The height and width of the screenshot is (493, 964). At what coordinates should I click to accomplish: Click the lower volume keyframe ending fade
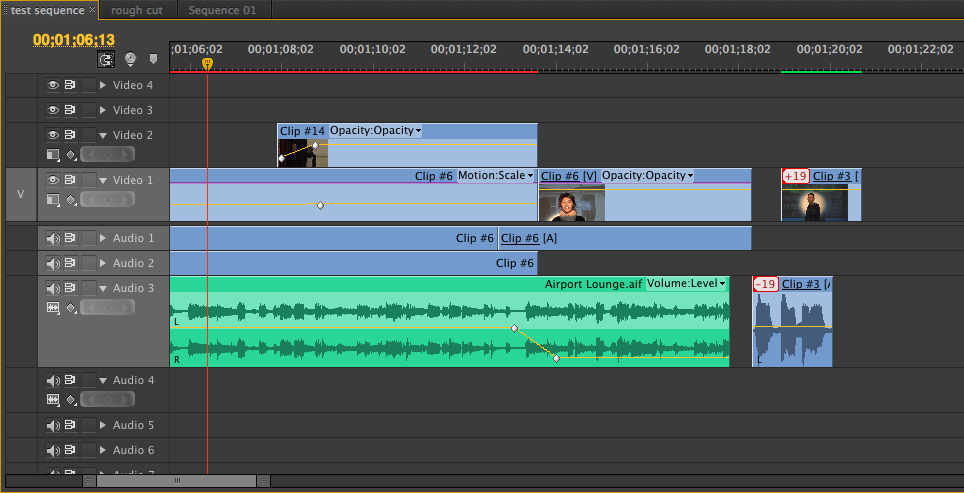[556, 358]
